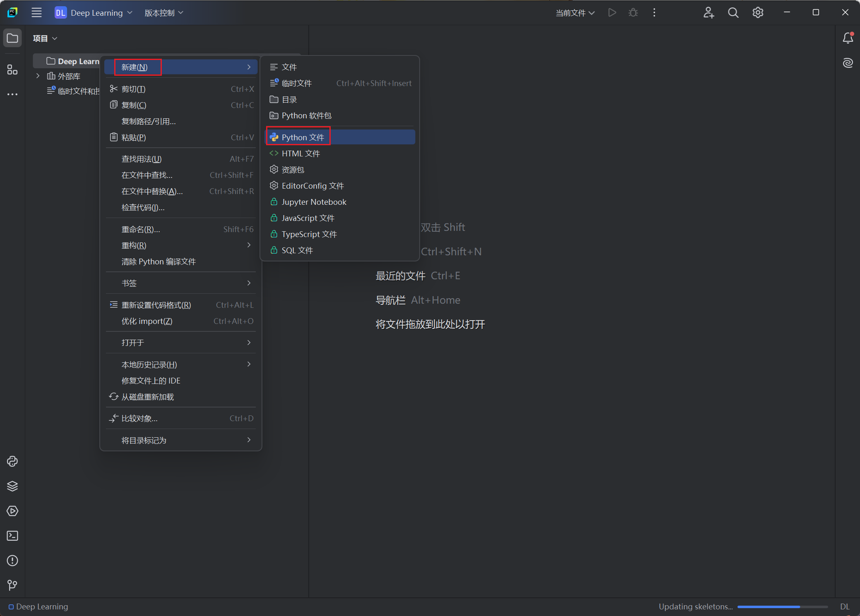The height and width of the screenshot is (616, 860).
Task: Click the gear icon beside 资源包
Action: (x=274, y=169)
